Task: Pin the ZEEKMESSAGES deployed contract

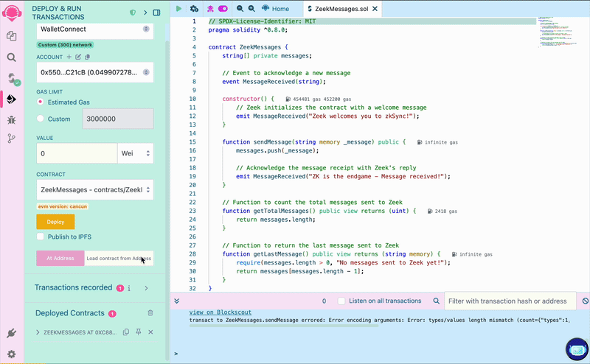Action: tap(138, 332)
